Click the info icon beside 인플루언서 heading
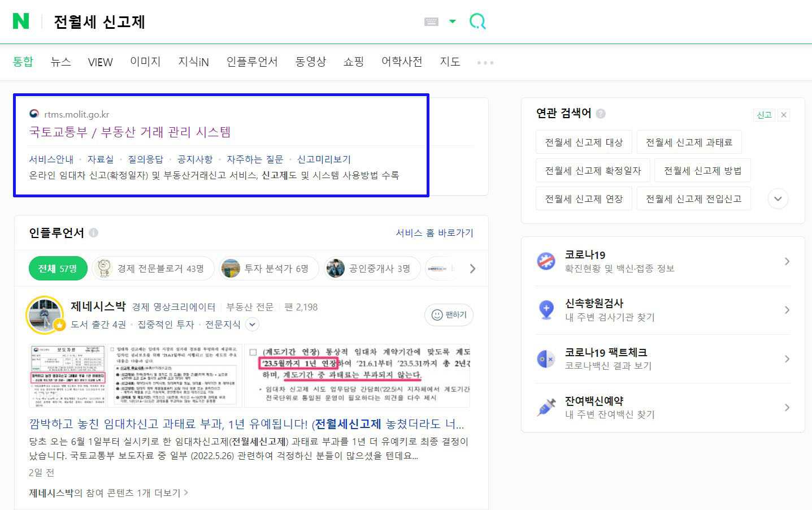 (94, 232)
